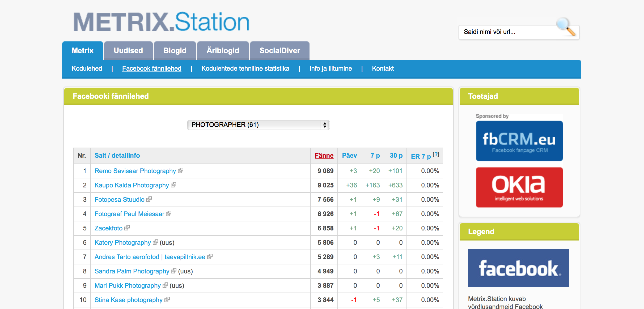This screenshot has height=309, width=644.
Task: Click external link icon after taevapiltnik.ee
Action: click(x=210, y=256)
